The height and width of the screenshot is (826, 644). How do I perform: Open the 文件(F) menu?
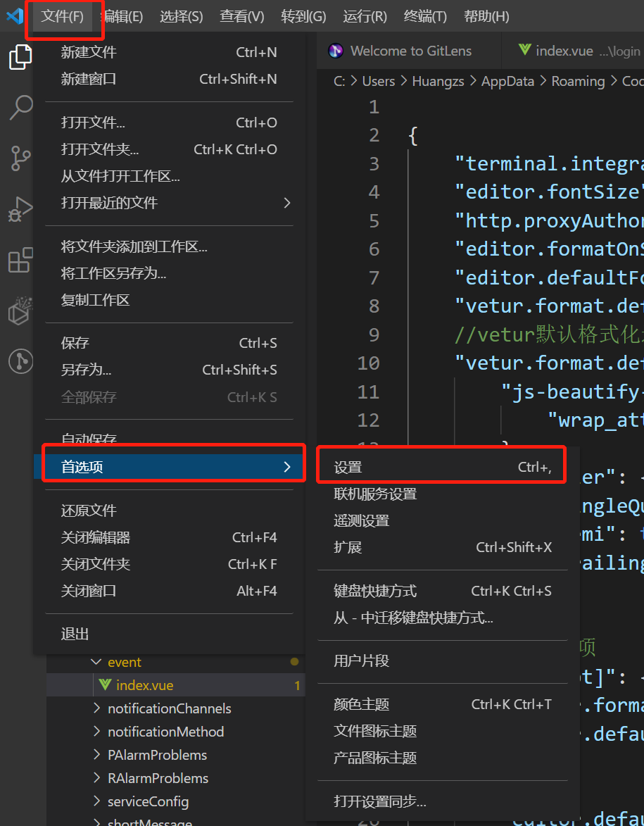click(62, 16)
